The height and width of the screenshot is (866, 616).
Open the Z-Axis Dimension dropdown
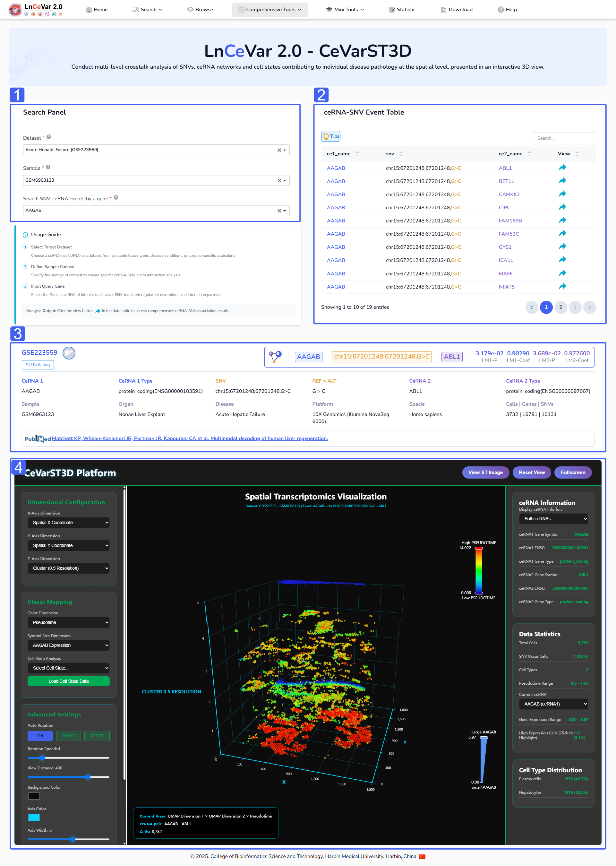click(69, 568)
